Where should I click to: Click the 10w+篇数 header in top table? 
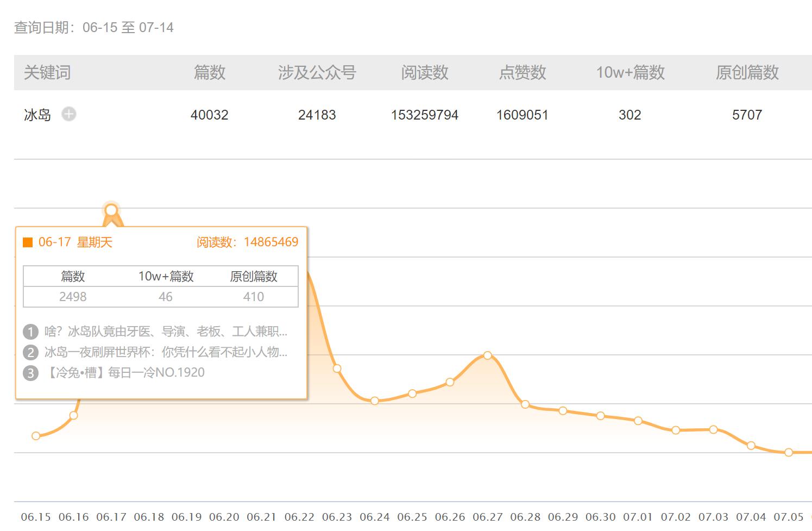(x=630, y=72)
